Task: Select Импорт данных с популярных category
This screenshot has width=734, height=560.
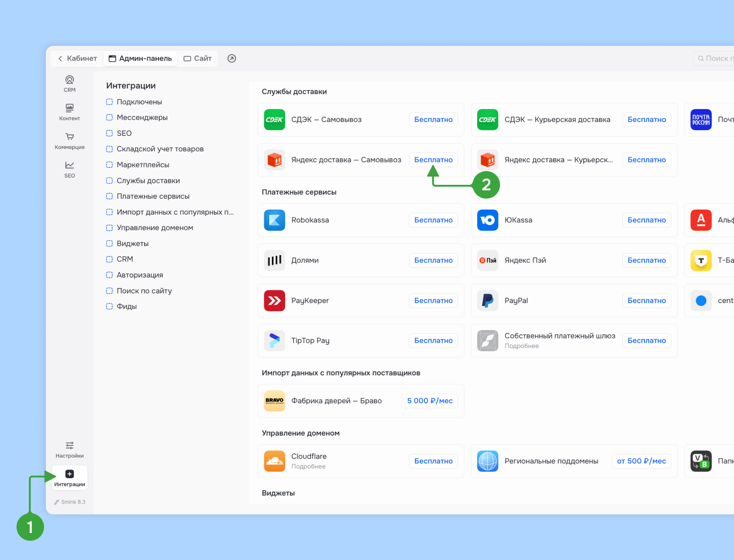Action: coord(170,212)
